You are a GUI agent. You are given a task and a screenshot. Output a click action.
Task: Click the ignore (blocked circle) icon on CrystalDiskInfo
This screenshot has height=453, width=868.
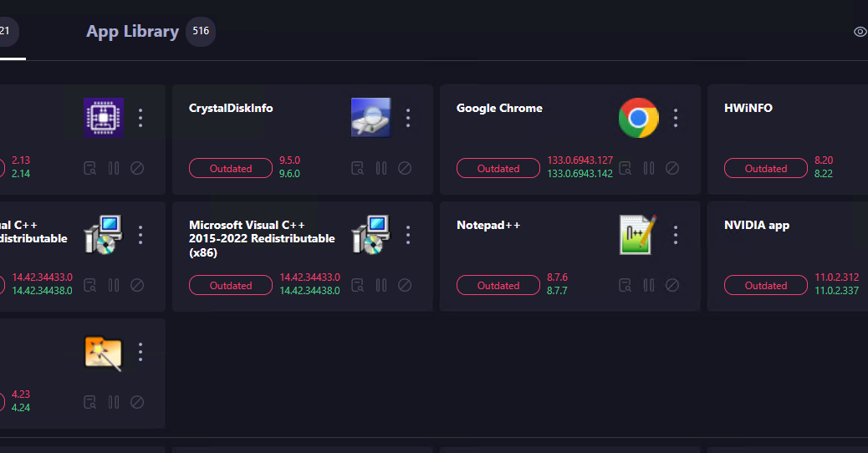point(405,168)
